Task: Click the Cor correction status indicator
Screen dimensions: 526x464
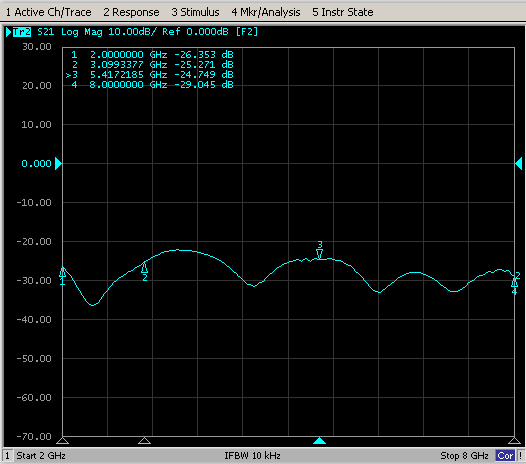Action: tap(505, 456)
